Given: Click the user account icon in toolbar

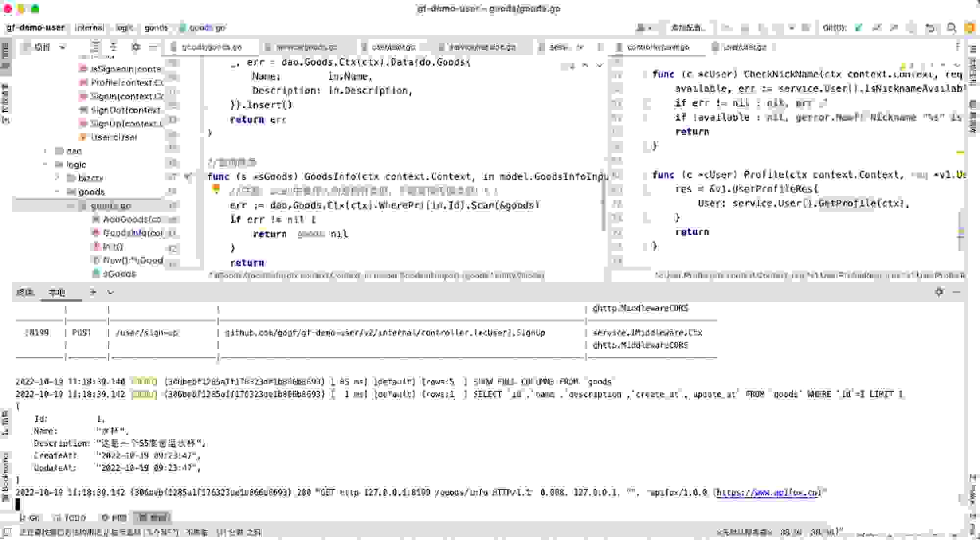Looking at the screenshot, I should [x=643, y=28].
